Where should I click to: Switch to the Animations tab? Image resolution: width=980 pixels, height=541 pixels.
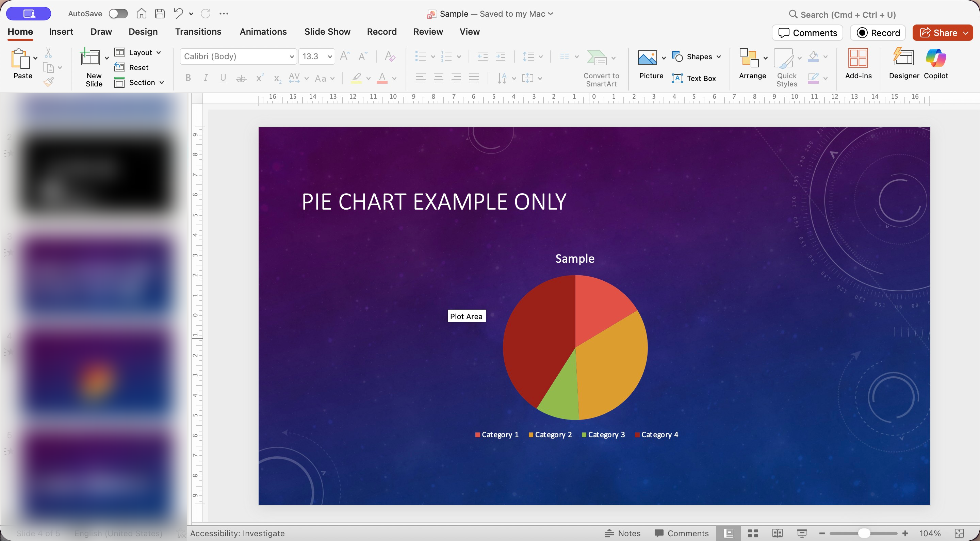(263, 32)
